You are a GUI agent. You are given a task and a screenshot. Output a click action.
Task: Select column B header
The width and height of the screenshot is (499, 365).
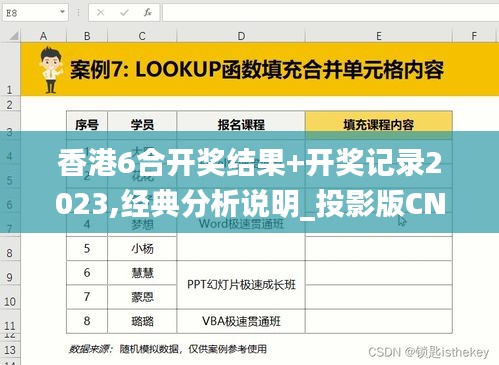[x=87, y=36]
